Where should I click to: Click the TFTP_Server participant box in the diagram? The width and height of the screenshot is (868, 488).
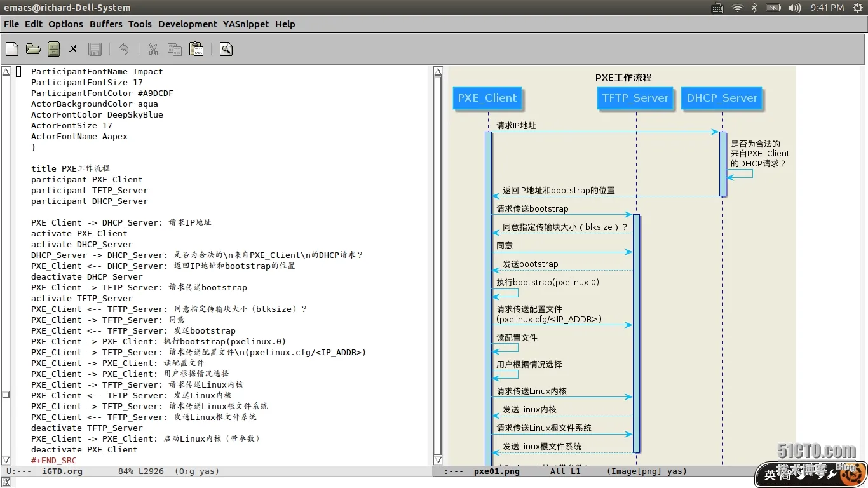(635, 98)
